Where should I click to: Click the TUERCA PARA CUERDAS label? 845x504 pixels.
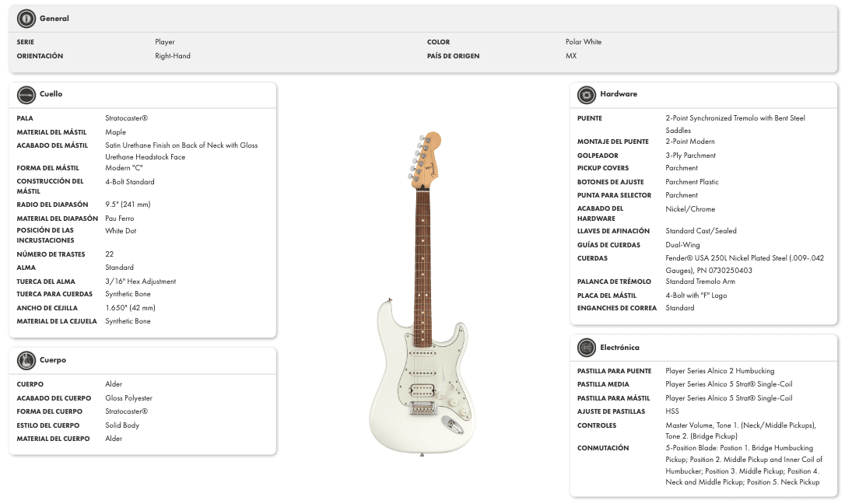[54, 294]
